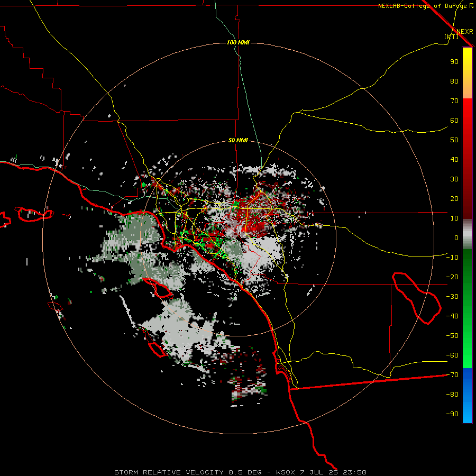
Task: Click the 'STORM RELATIVE VELOCITY 0.5 DEG' caption text
Action: (x=188, y=472)
